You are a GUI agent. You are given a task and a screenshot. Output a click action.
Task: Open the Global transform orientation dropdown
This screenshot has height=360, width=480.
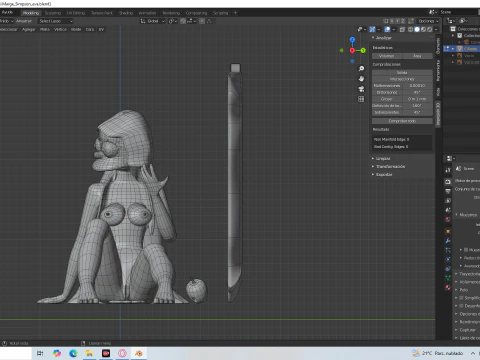(153, 21)
